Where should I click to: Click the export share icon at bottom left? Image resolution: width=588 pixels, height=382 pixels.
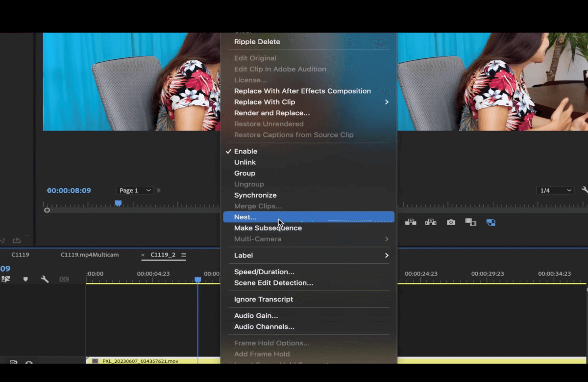tap(17, 240)
